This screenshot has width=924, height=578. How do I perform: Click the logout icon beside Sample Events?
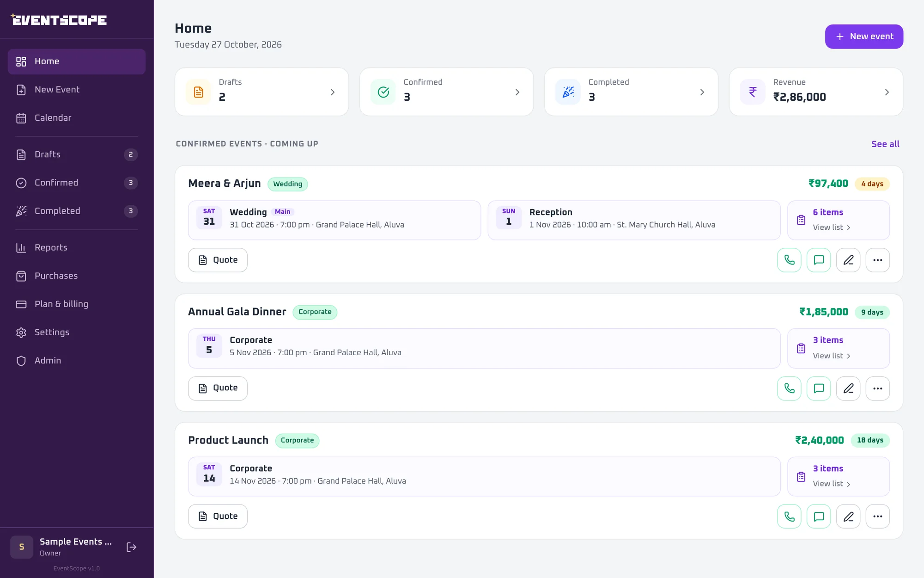coord(131,547)
